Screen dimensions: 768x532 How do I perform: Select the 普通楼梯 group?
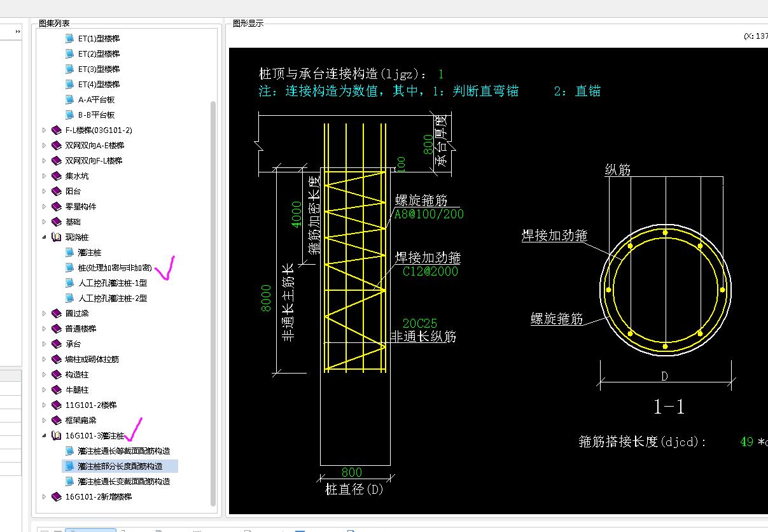(x=81, y=328)
